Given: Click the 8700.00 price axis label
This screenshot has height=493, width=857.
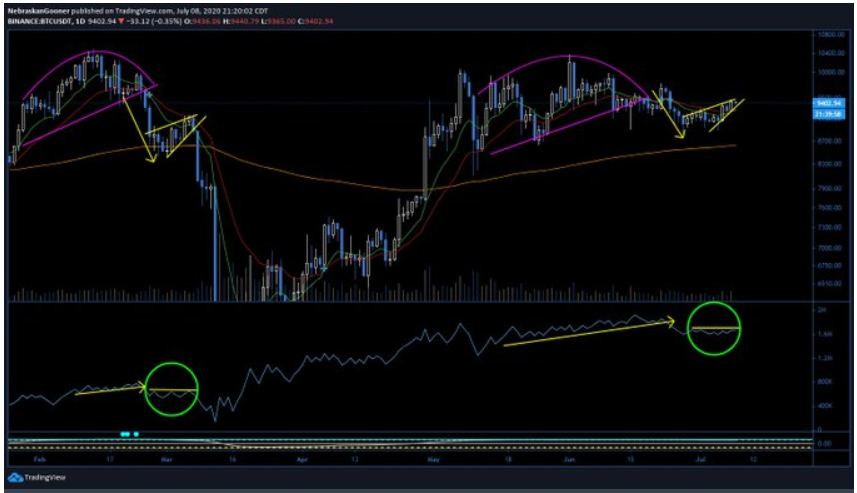Looking at the screenshot, I should click(830, 140).
